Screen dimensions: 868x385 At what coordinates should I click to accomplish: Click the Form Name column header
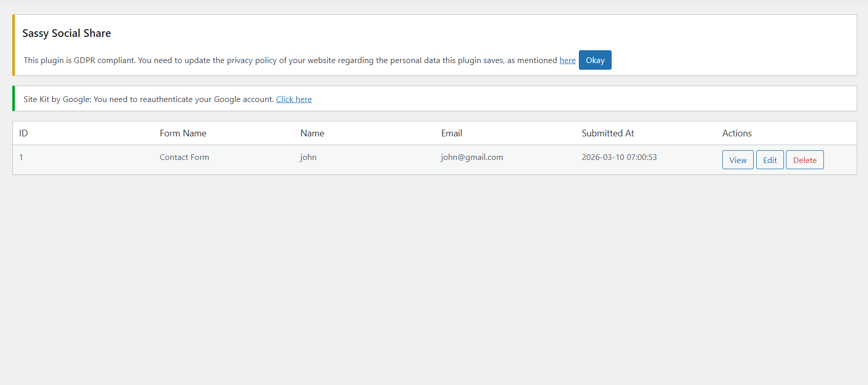coord(183,133)
